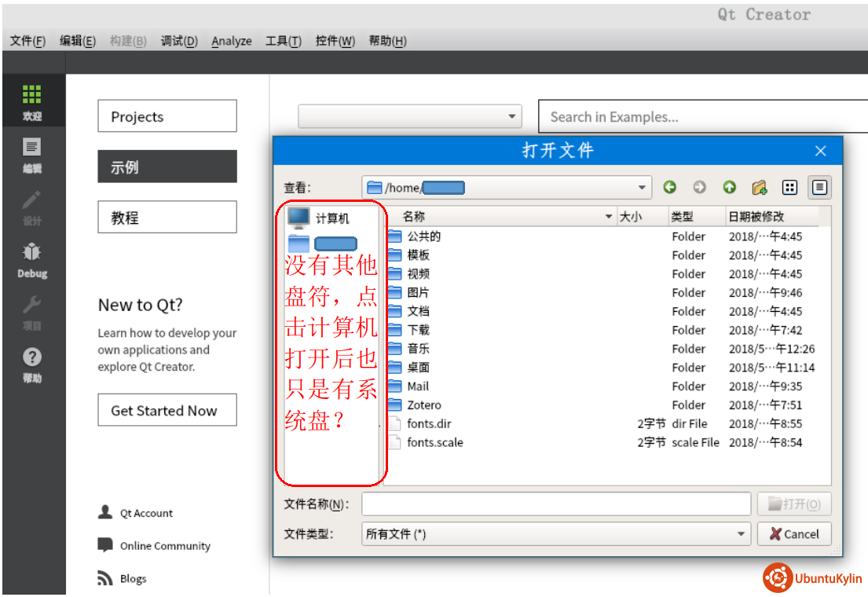This screenshot has width=868, height=597.
Task: Open the Debug menu in the menu bar
Action: 179,41
